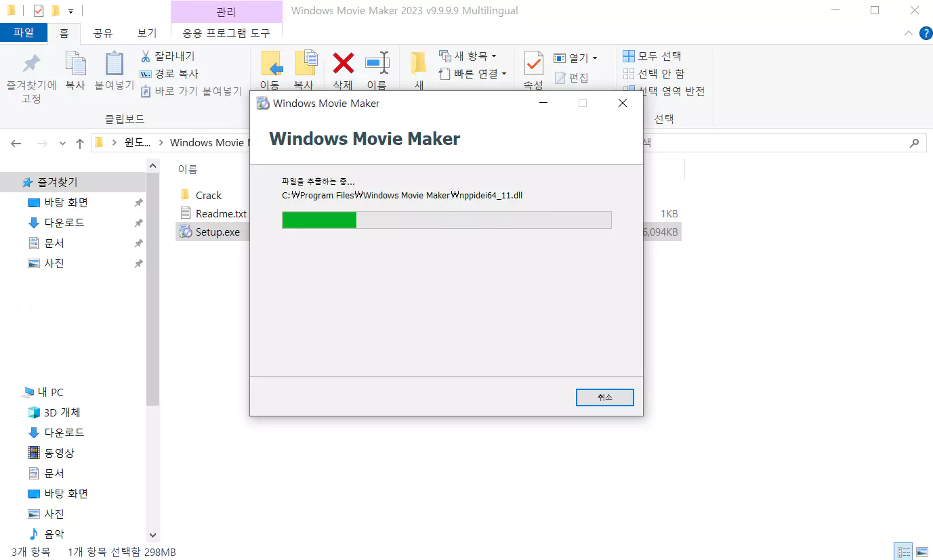Image resolution: width=933 pixels, height=560 pixels.
Task: Open 동영상 under 내 PC
Action: click(x=51, y=453)
